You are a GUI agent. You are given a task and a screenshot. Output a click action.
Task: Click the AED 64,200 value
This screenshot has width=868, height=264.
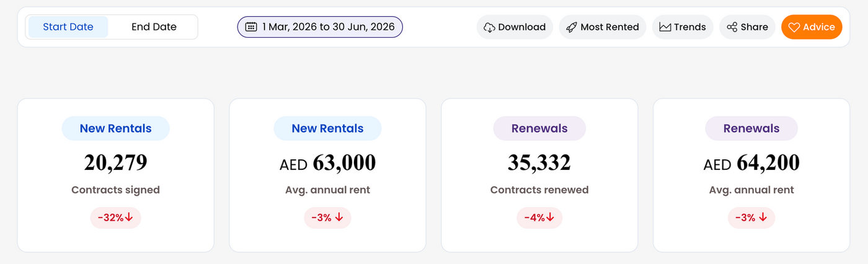751,162
